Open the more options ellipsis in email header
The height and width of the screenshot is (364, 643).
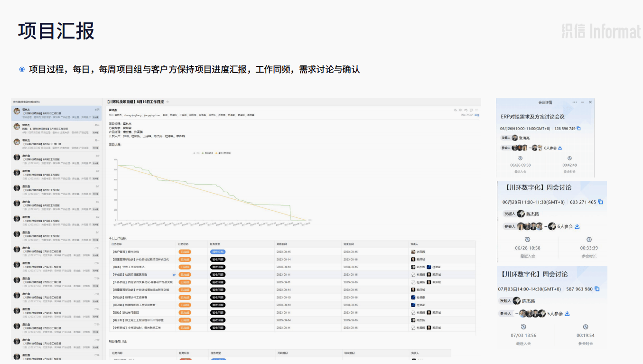[x=476, y=110]
